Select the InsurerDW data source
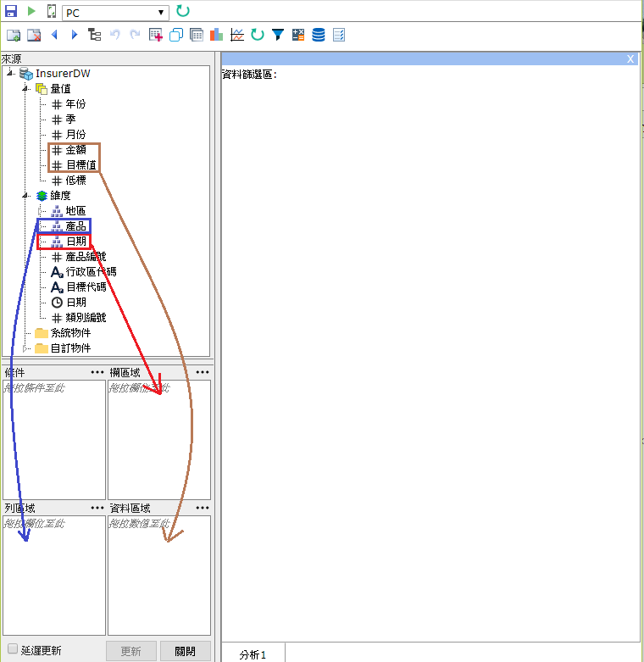 63,74
